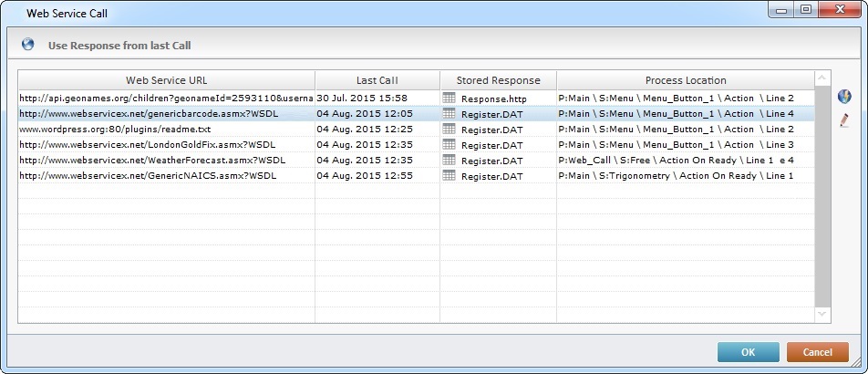
Task: Click the globe icon beside the dialog heading
Action: [x=28, y=45]
